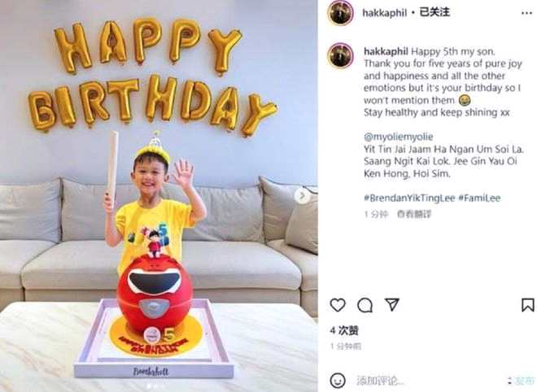Advance to next photo with carousel arrow
This screenshot has width=537, height=392.
(301, 196)
